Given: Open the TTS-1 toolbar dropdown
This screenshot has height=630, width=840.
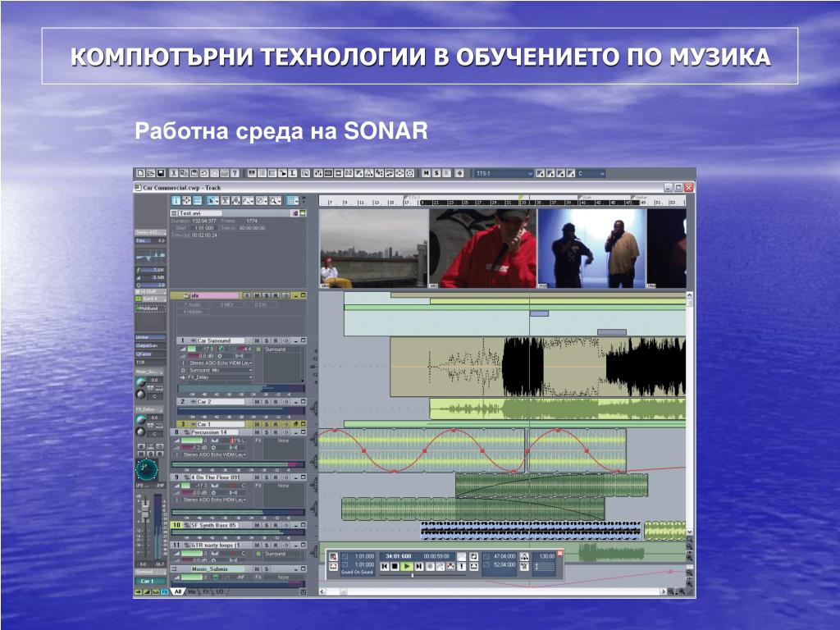Looking at the screenshot, I should [504, 174].
